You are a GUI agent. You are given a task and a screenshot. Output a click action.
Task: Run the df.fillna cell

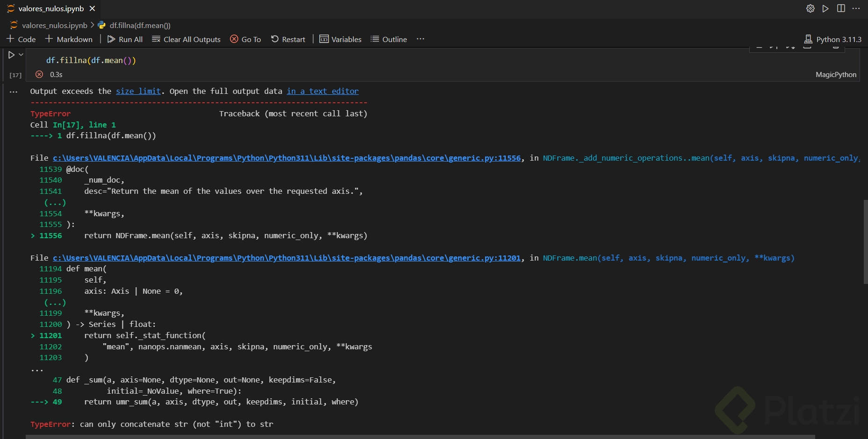tap(12, 55)
